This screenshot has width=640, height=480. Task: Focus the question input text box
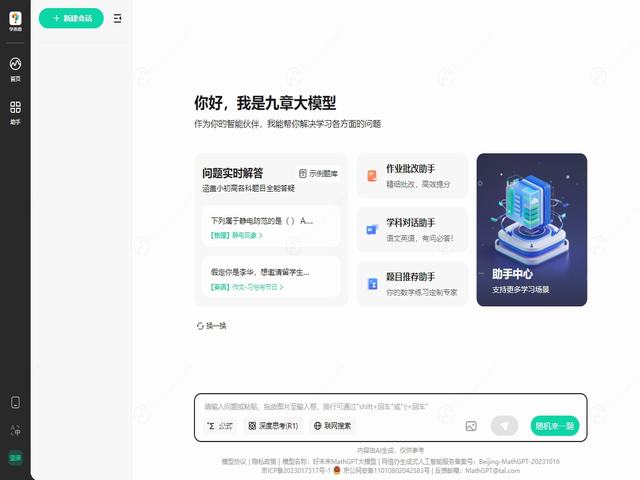pyautogui.click(x=391, y=407)
